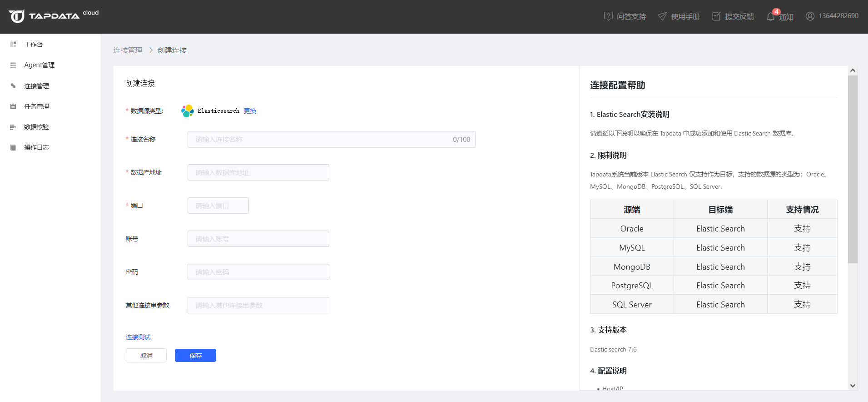This screenshot has height=402, width=868.
Task: Click the Elasticsearch data source icon
Action: point(187,111)
